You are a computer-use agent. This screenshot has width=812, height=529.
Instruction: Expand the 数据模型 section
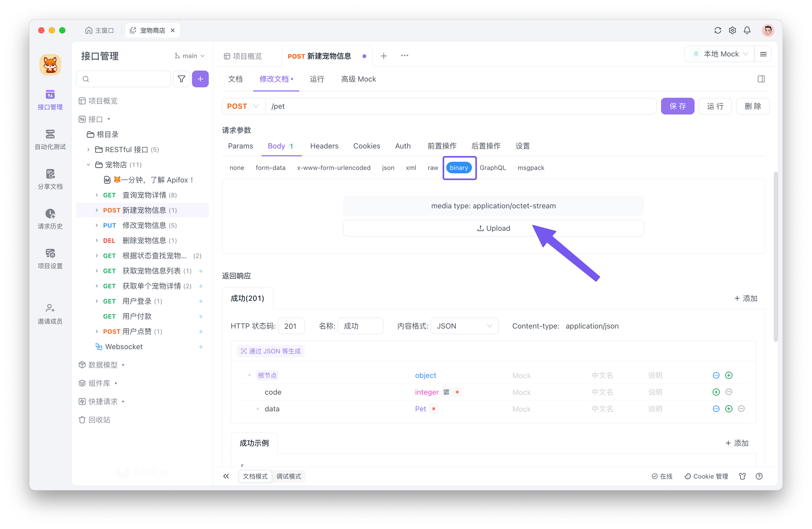pos(123,365)
